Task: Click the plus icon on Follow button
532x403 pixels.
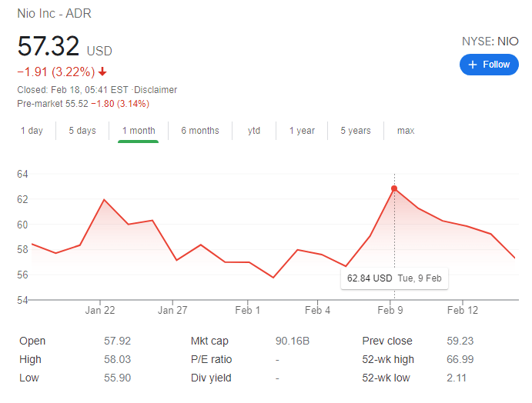Action: point(473,65)
